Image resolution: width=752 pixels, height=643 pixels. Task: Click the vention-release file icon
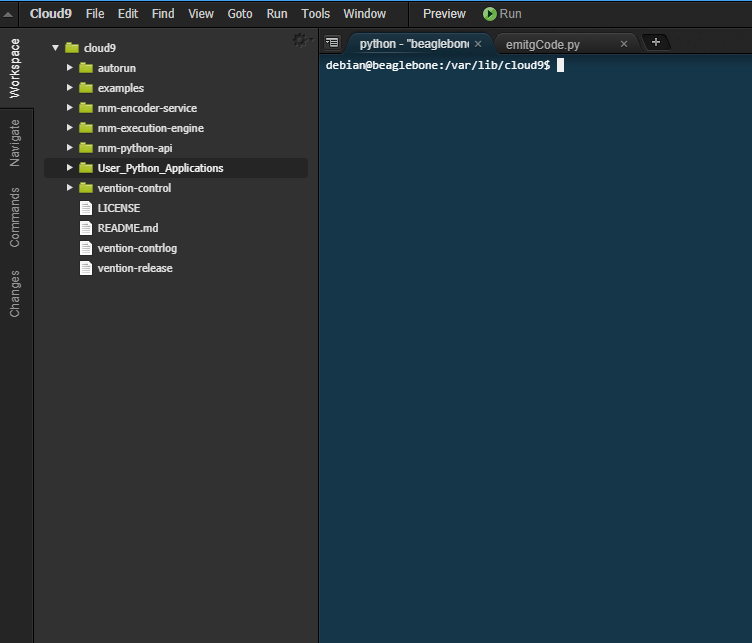86,268
